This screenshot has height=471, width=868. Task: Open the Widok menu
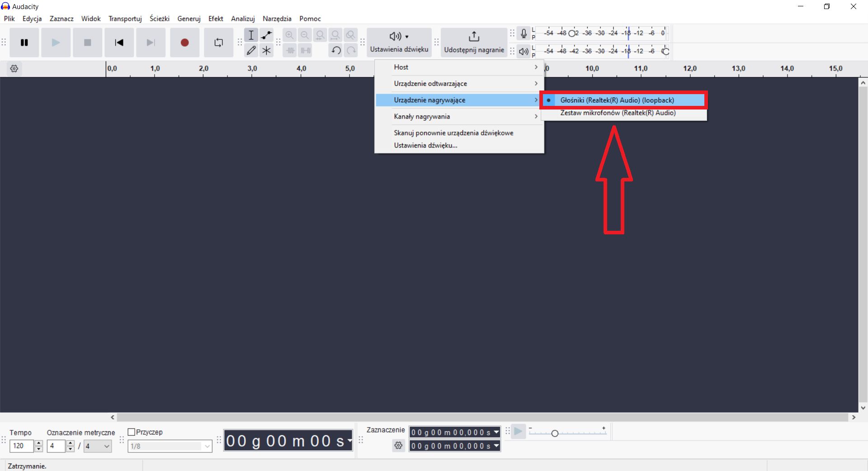click(x=91, y=19)
